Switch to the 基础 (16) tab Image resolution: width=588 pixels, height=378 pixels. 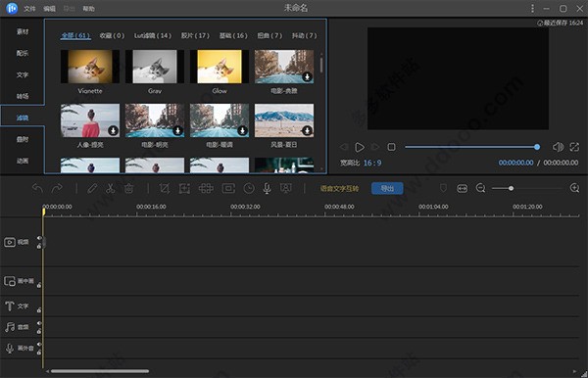233,35
